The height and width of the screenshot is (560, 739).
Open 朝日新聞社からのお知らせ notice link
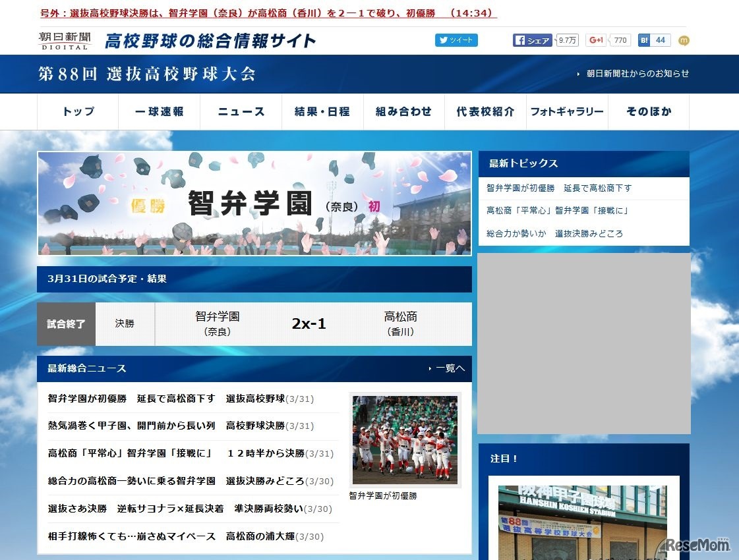tap(637, 74)
